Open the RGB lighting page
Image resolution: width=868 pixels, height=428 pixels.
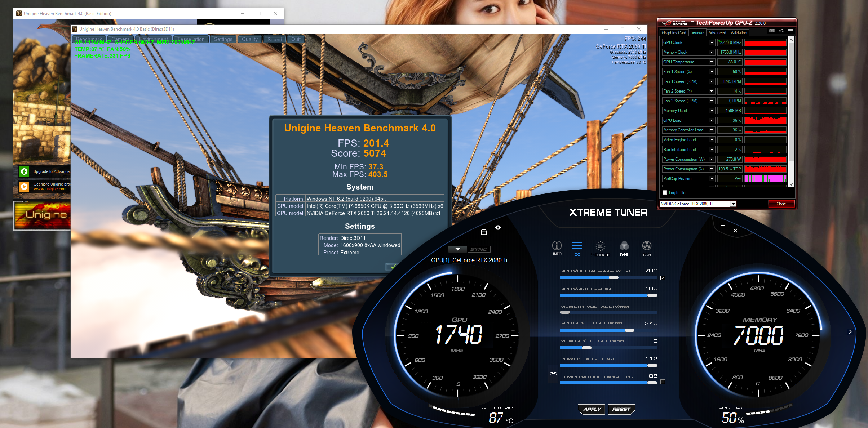[624, 249]
